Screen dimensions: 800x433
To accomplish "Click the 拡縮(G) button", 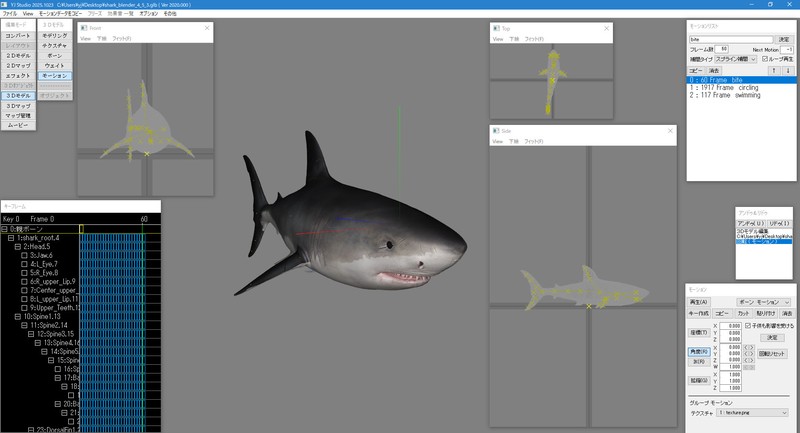I will (x=699, y=380).
